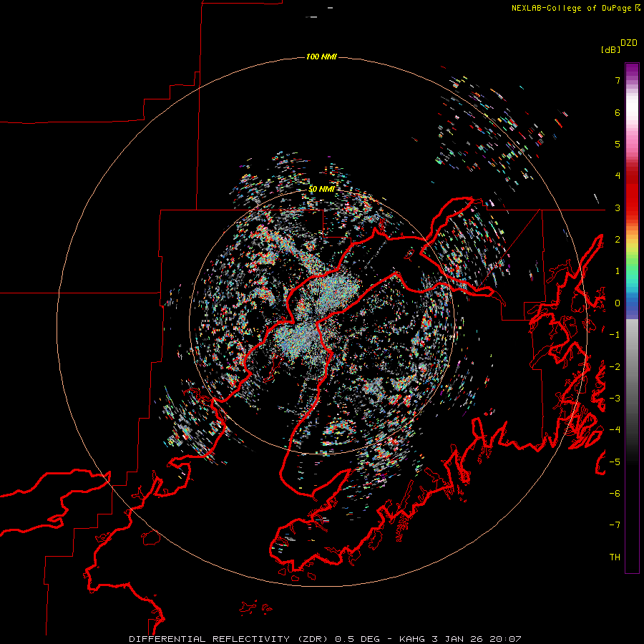This screenshot has height=644, width=644.
Task: Click the TH threshold label on the scale
Action: coord(615,557)
